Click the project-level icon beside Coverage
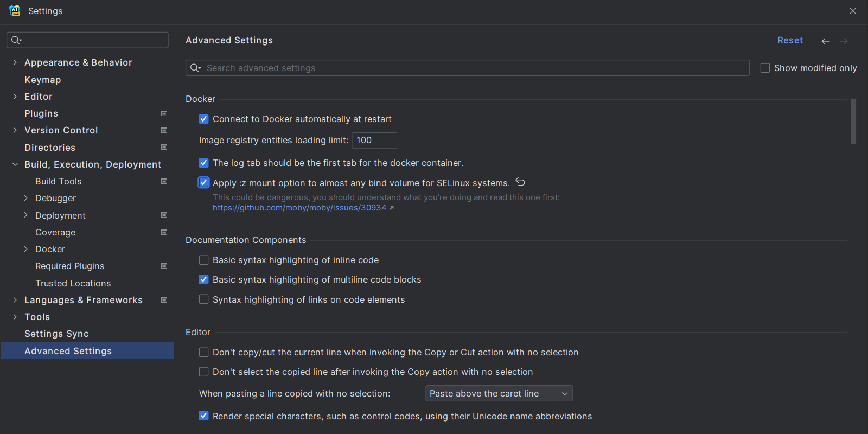 pyautogui.click(x=164, y=232)
